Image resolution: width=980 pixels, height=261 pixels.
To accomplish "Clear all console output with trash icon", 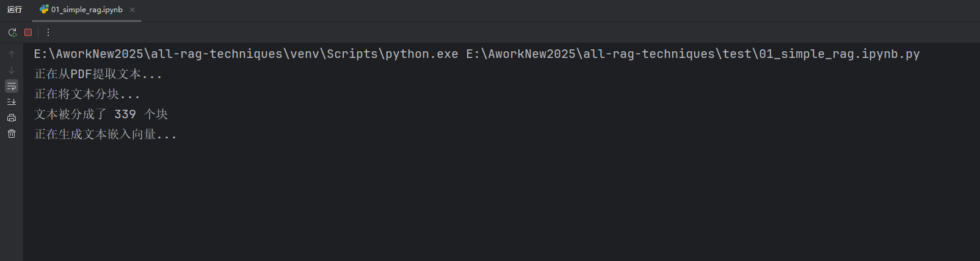I will [12, 134].
